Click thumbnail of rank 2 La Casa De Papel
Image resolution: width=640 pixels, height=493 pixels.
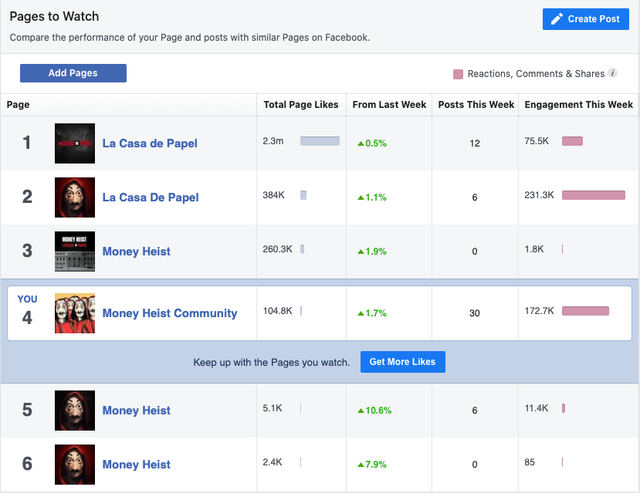coord(75,197)
